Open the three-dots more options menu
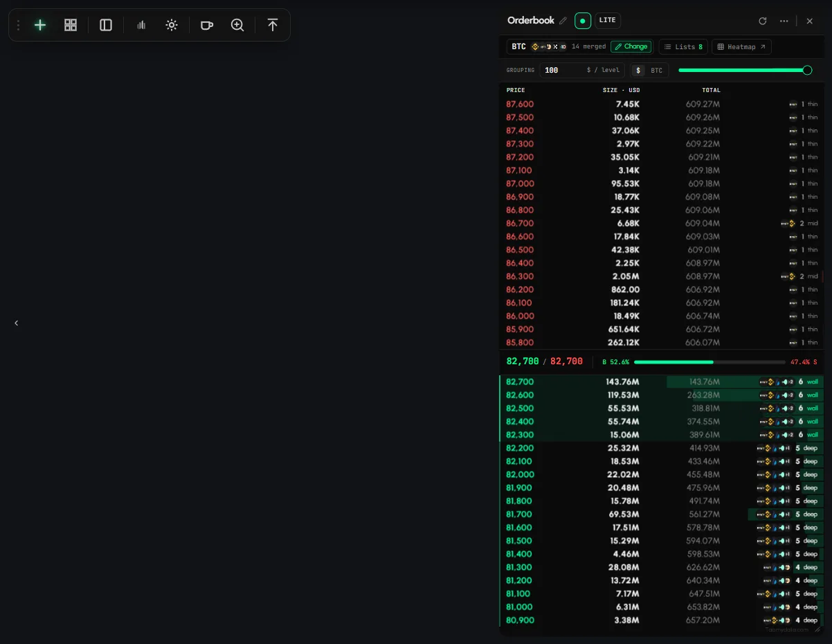Image resolution: width=832 pixels, height=644 pixels. [784, 21]
